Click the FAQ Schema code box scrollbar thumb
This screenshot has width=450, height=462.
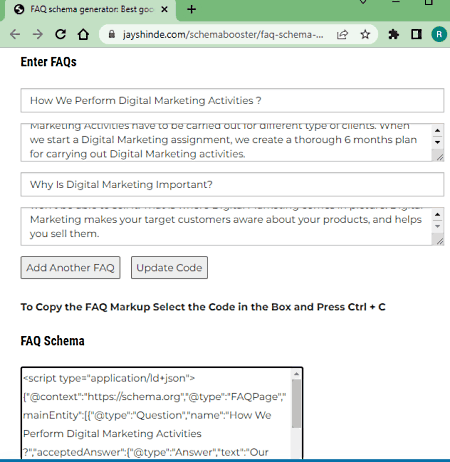click(296, 403)
